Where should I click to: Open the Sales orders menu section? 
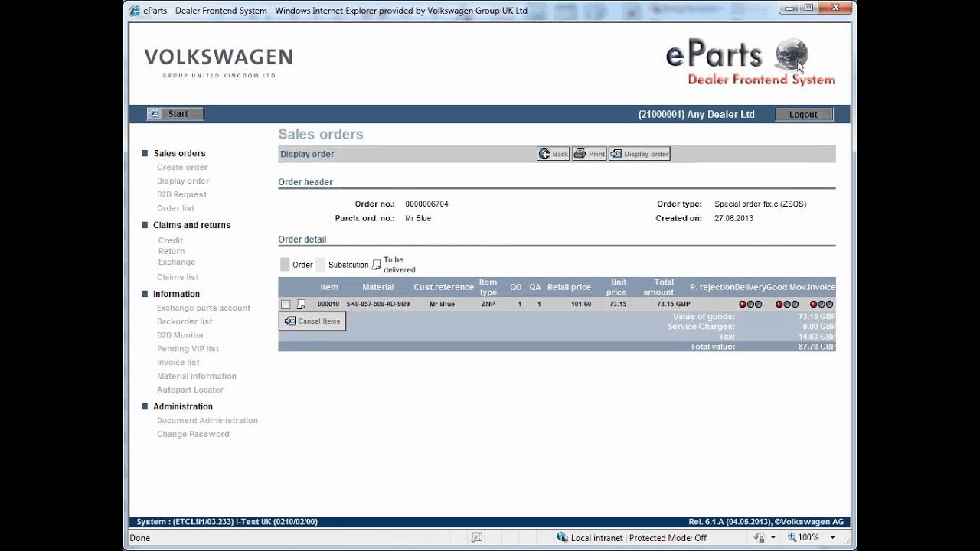(179, 153)
